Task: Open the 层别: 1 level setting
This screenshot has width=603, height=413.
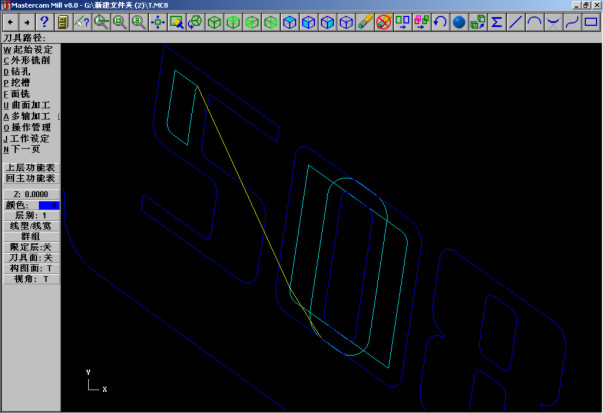Action: coord(31,215)
